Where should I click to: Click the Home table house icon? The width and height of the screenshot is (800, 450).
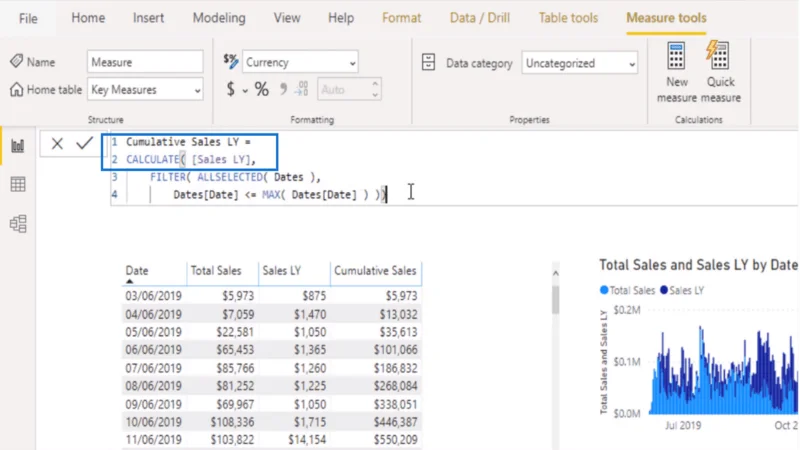click(x=16, y=89)
